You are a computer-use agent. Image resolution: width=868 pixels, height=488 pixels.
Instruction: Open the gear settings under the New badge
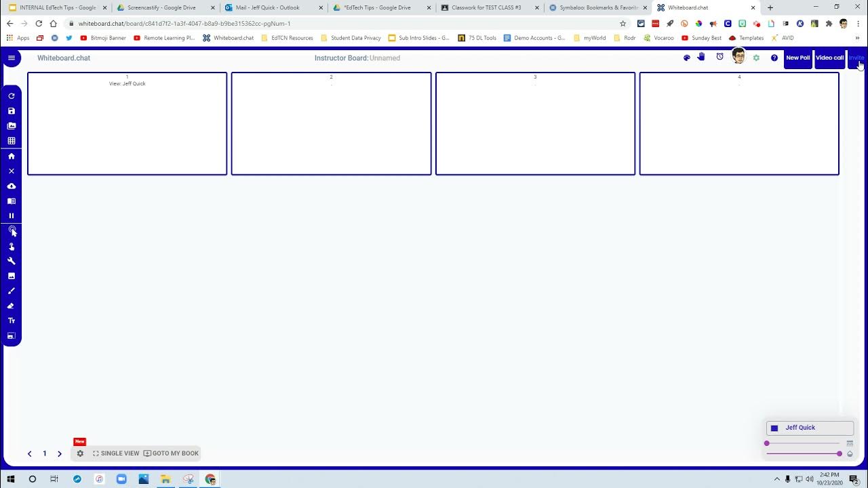pos(80,453)
